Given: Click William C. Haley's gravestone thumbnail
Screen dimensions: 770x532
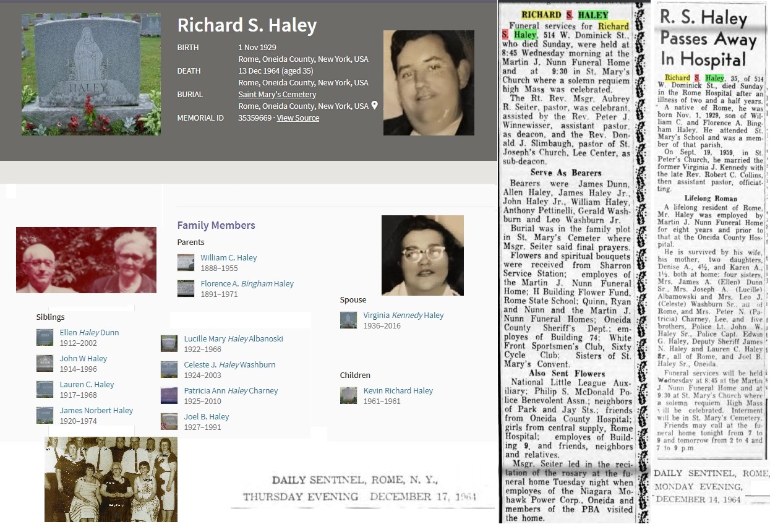Looking at the screenshot, I should pyautogui.click(x=186, y=262).
